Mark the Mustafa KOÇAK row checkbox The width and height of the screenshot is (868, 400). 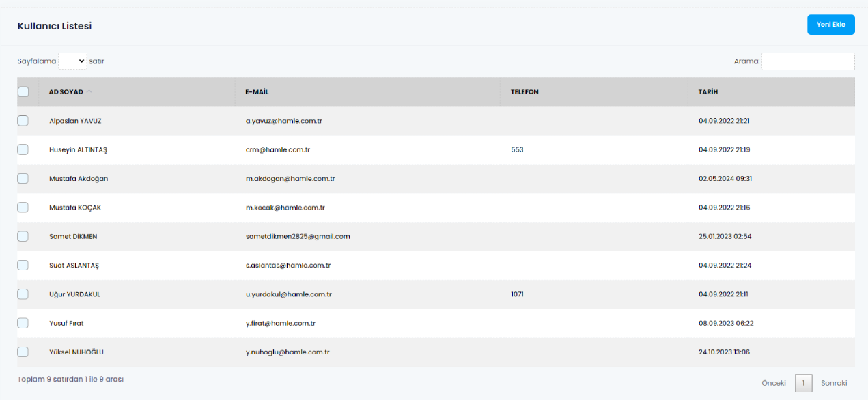point(23,208)
